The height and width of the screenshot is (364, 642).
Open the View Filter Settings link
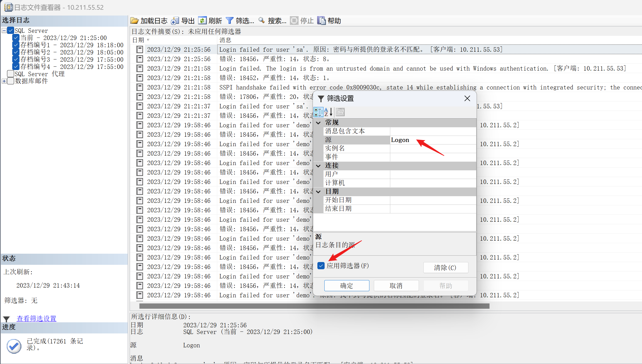pos(36,318)
